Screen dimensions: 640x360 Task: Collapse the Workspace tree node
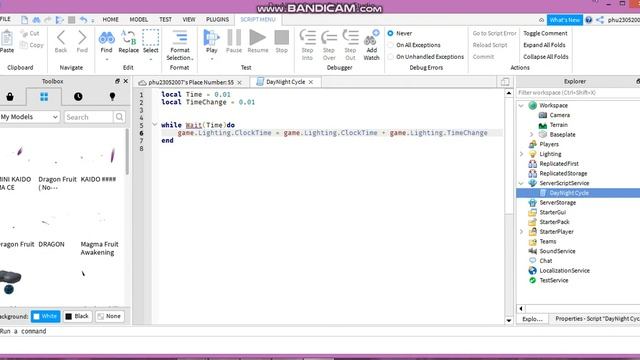[521, 105]
